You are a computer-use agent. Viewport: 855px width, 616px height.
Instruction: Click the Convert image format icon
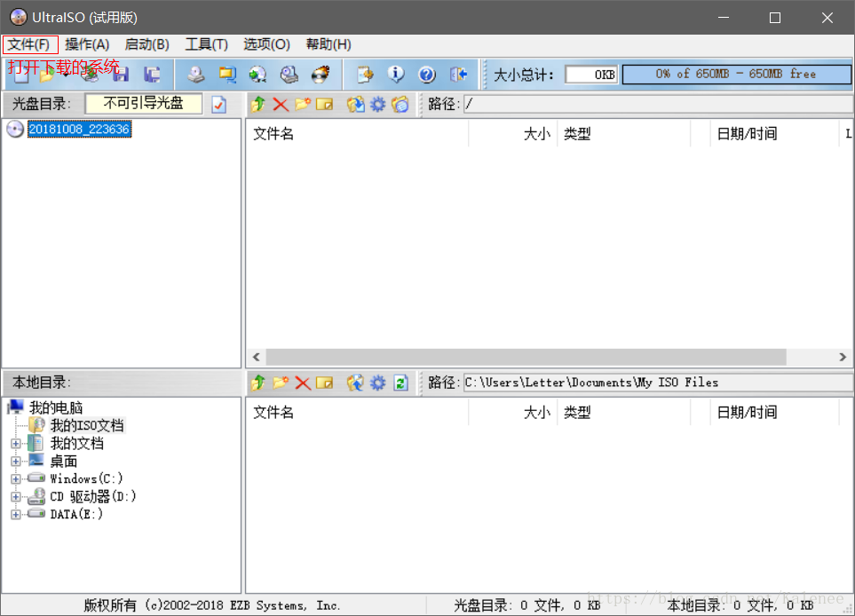[227, 75]
